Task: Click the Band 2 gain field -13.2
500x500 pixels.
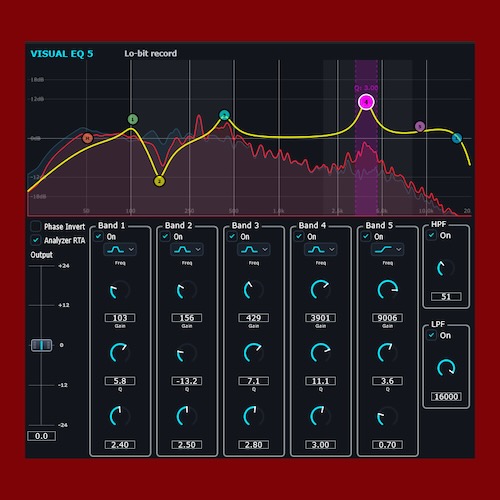Action: [x=187, y=381]
